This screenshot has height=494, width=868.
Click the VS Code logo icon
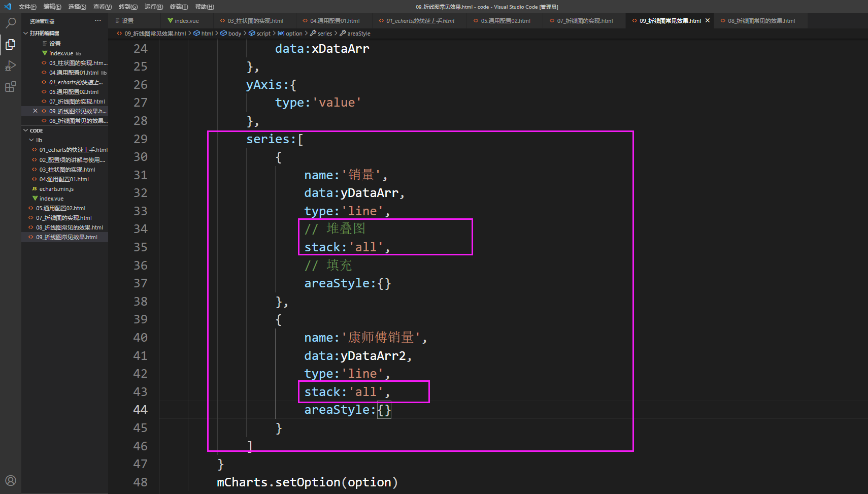(8, 7)
